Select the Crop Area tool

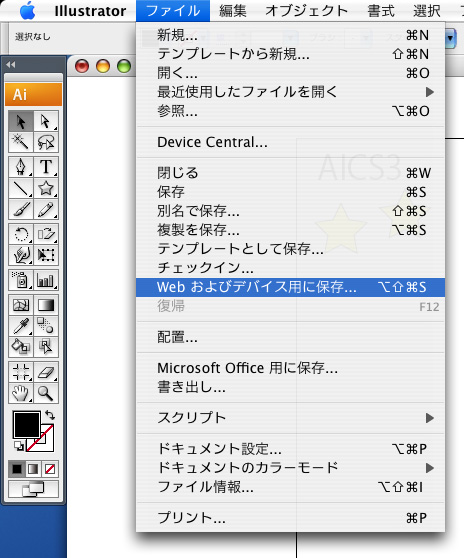21,372
